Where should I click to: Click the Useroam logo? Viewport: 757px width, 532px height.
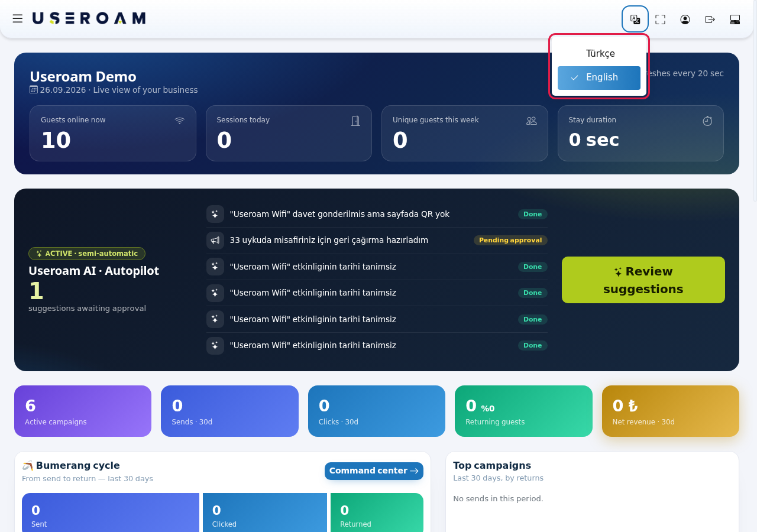(x=89, y=18)
